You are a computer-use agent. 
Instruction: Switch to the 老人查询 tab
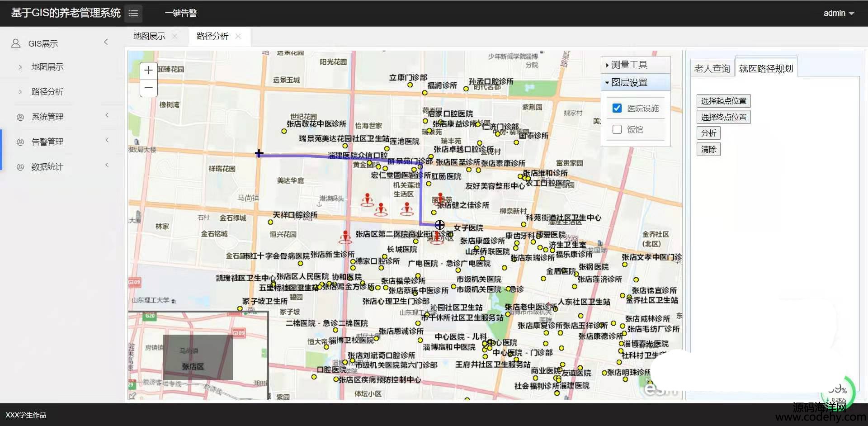pyautogui.click(x=712, y=69)
